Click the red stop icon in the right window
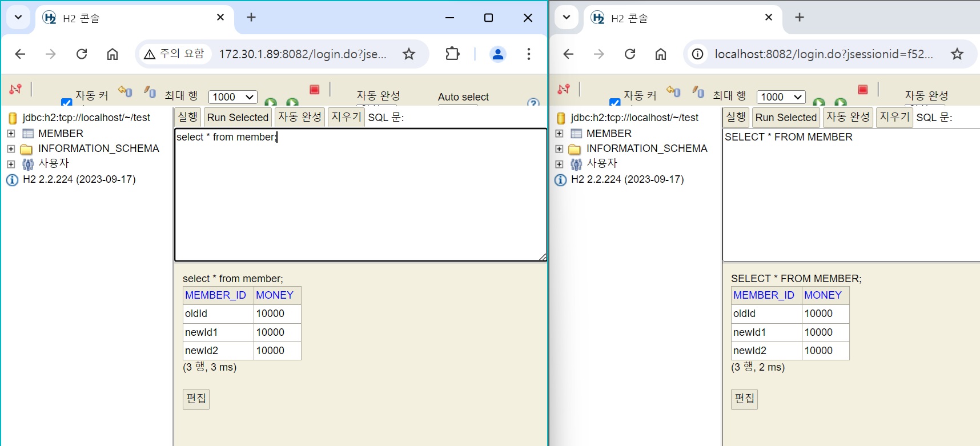Viewport: 980px width, 446px height. (862, 90)
